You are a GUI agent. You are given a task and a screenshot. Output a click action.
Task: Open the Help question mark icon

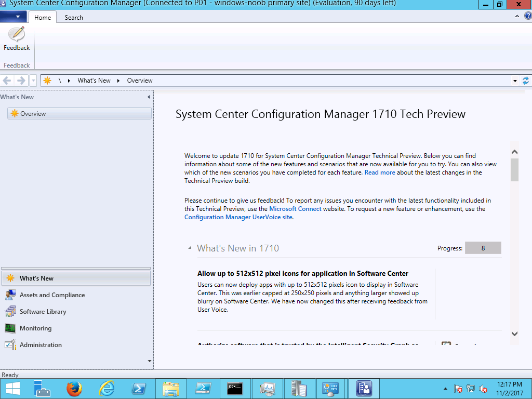click(x=528, y=16)
